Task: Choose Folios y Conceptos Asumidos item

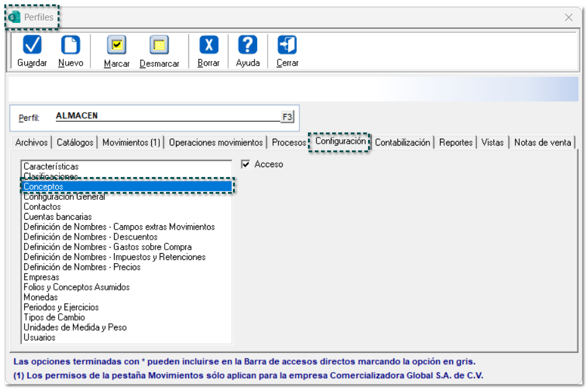Action: (x=77, y=287)
